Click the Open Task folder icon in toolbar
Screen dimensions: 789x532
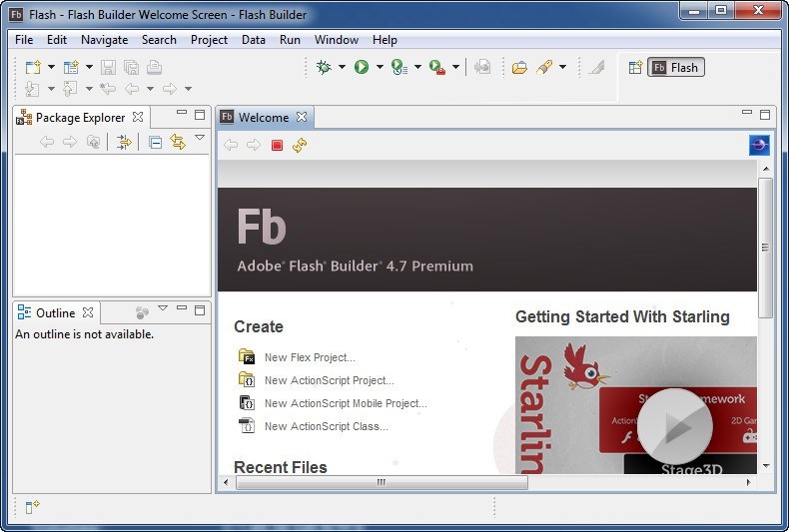click(x=519, y=67)
